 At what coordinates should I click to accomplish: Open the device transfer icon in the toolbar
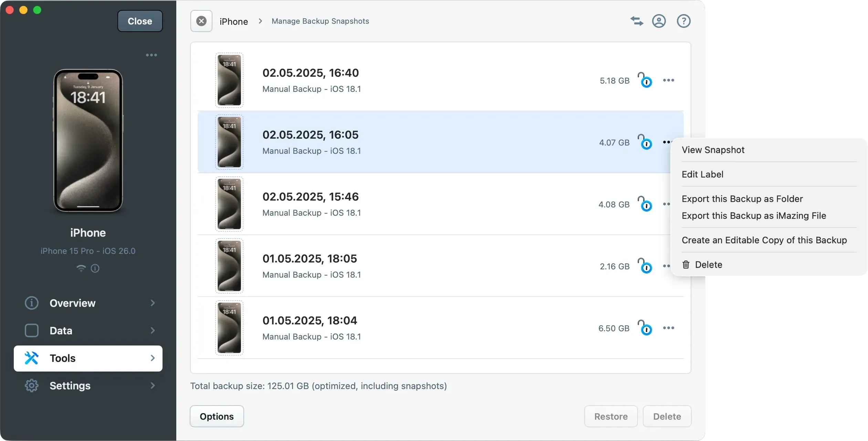(636, 21)
